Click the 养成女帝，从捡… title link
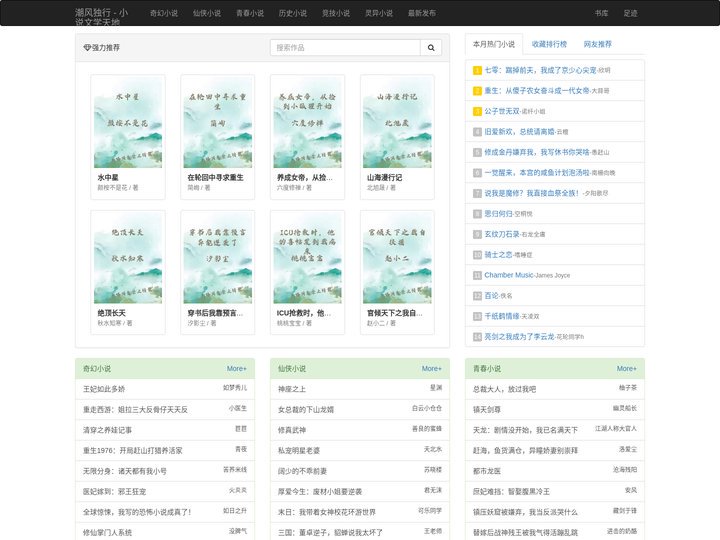Image resolution: width=720 pixels, height=540 pixels. click(x=304, y=177)
